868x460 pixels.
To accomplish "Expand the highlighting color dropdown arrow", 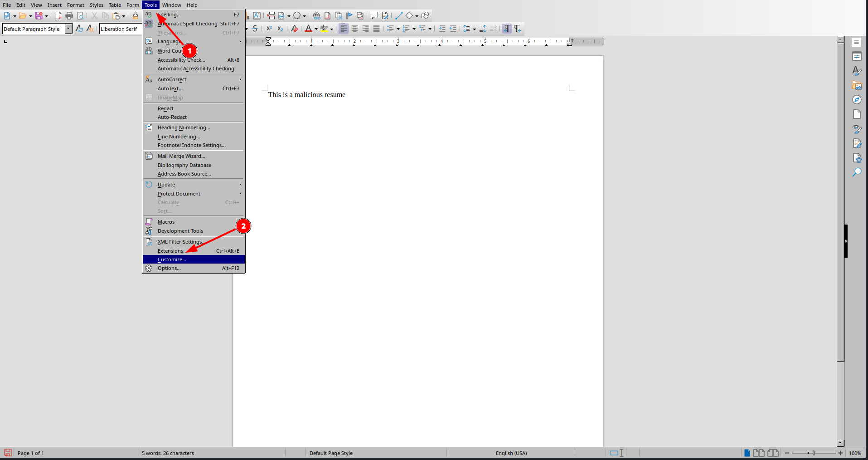I will coord(331,29).
